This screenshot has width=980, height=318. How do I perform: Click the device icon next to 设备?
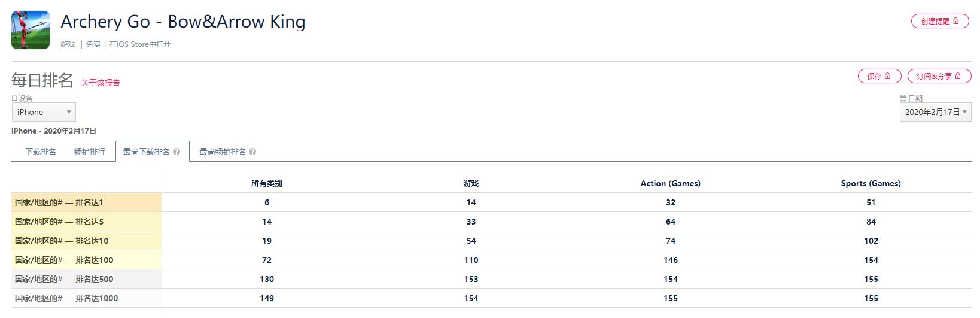tap(14, 99)
